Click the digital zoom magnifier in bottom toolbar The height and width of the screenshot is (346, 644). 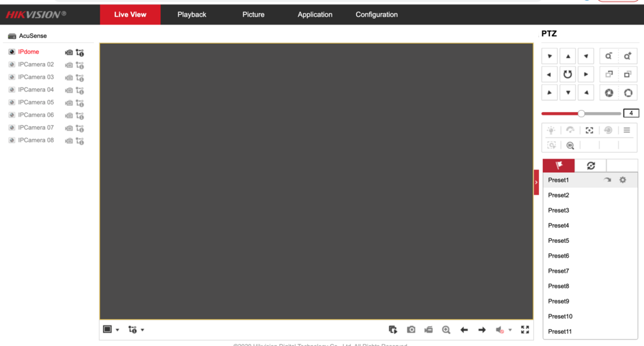click(446, 330)
